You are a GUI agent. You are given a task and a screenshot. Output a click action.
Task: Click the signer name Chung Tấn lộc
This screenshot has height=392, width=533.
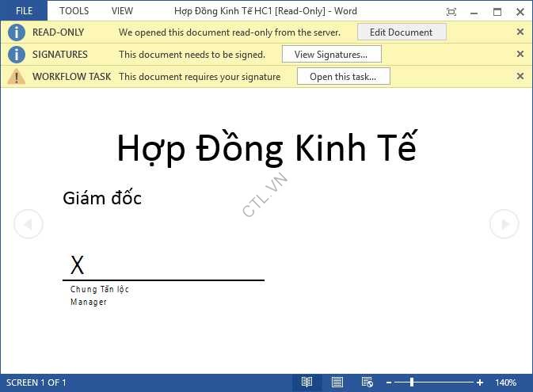[99, 289]
